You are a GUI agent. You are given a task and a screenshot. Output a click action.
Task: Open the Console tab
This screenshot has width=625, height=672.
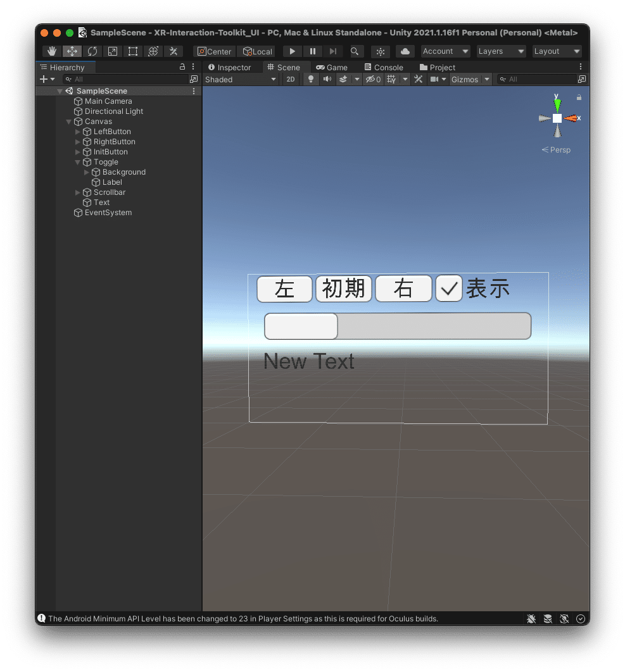(x=384, y=67)
